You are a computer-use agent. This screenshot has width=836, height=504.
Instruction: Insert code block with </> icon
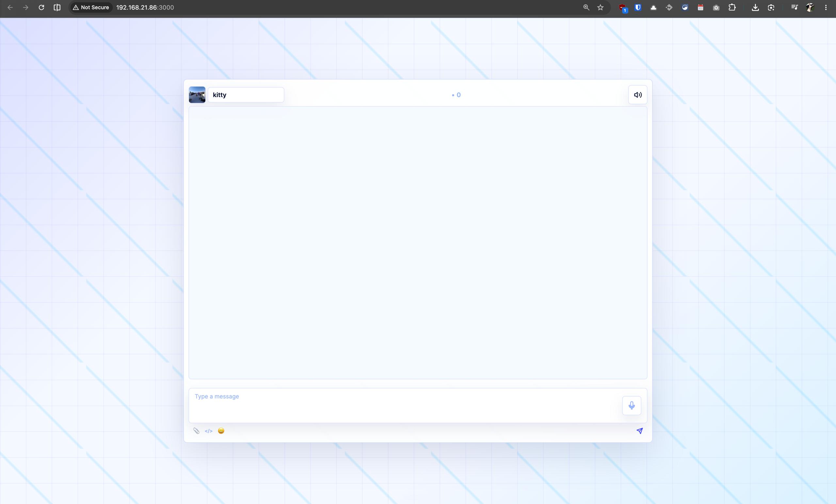coord(209,431)
